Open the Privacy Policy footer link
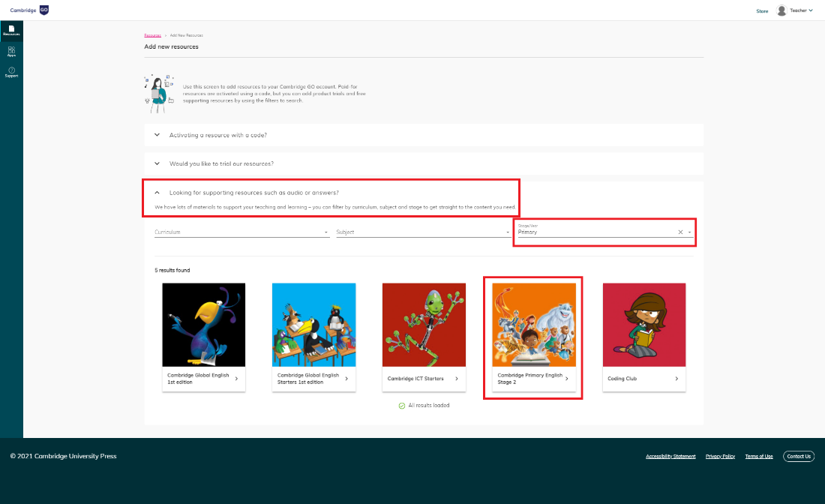The image size is (825, 504). (x=720, y=457)
